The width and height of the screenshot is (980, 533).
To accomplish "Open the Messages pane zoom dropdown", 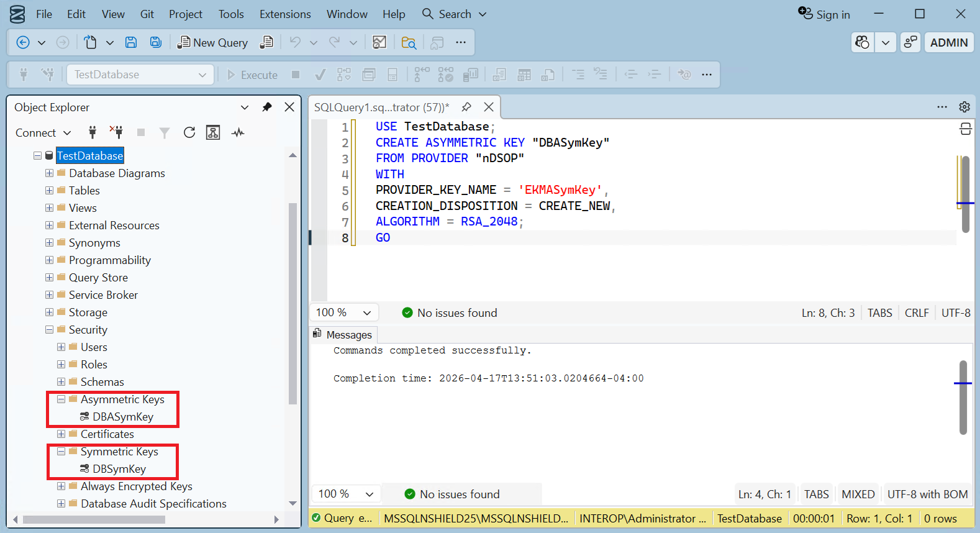I will pyautogui.click(x=346, y=494).
